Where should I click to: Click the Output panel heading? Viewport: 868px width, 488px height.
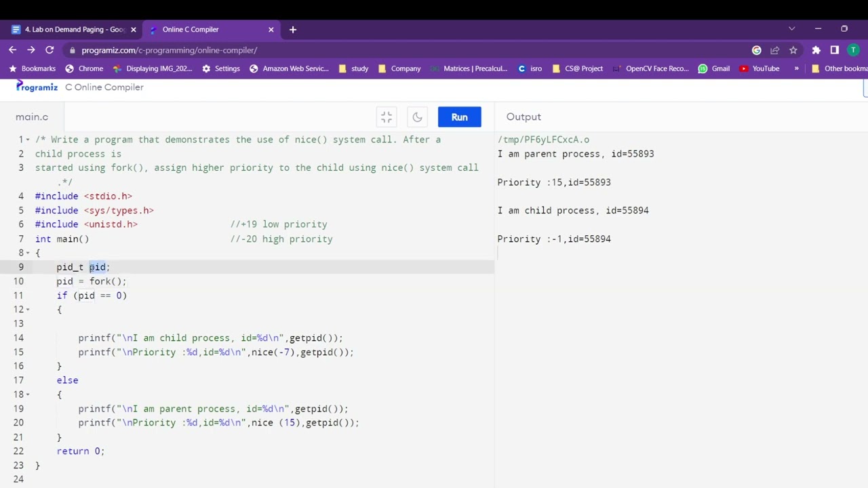click(524, 117)
